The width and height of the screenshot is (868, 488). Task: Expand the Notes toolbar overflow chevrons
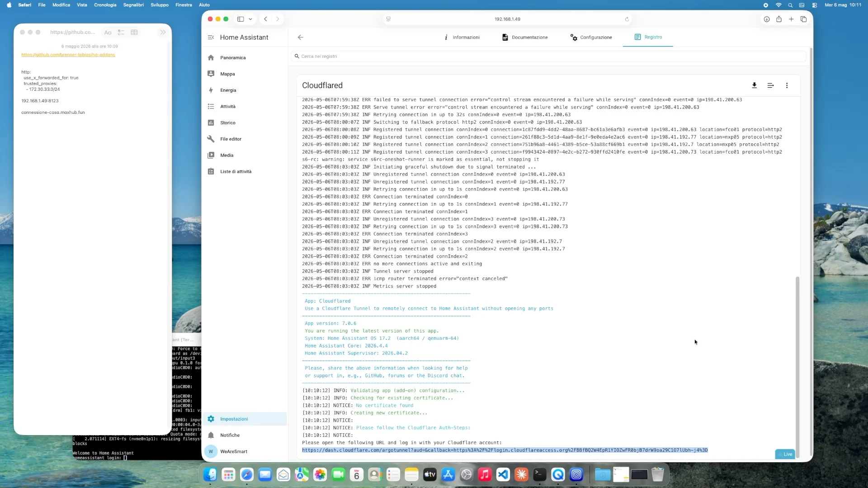163,33
